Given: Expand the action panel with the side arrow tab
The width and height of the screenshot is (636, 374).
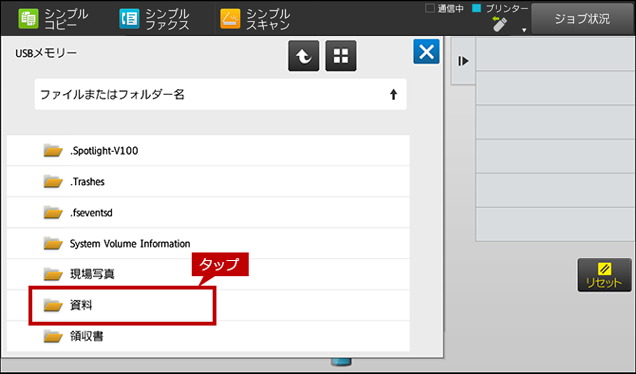Looking at the screenshot, I should coord(463,61).
